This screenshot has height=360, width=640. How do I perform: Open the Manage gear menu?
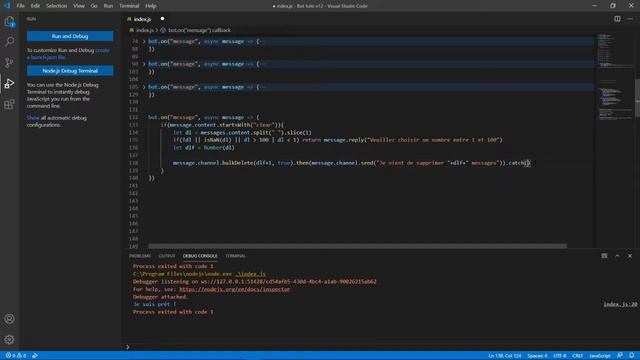tap(9, 339)
